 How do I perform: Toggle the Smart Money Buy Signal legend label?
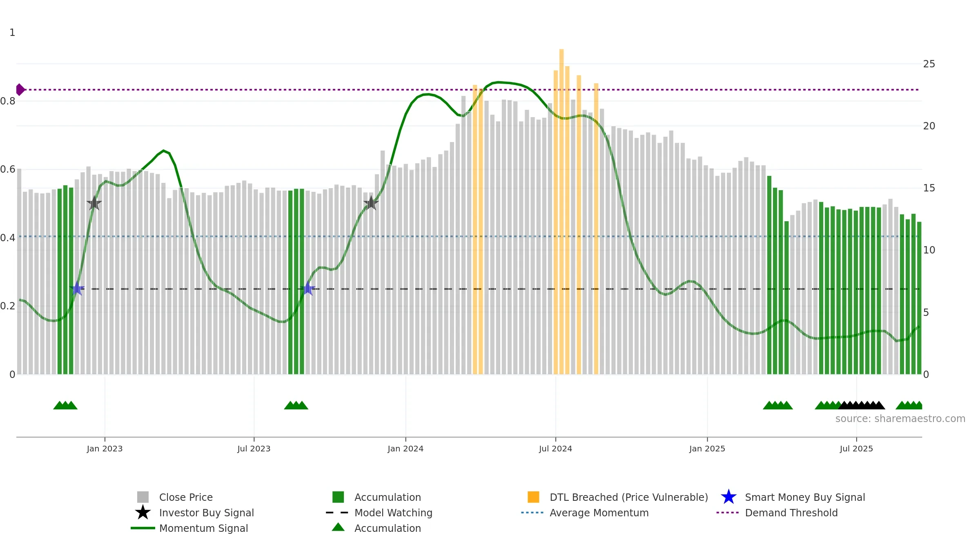pos(805,497)
